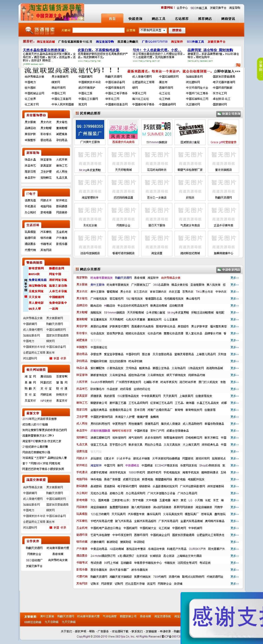Open SEO自动推广 in the 合作伙伴 panel

34,560
